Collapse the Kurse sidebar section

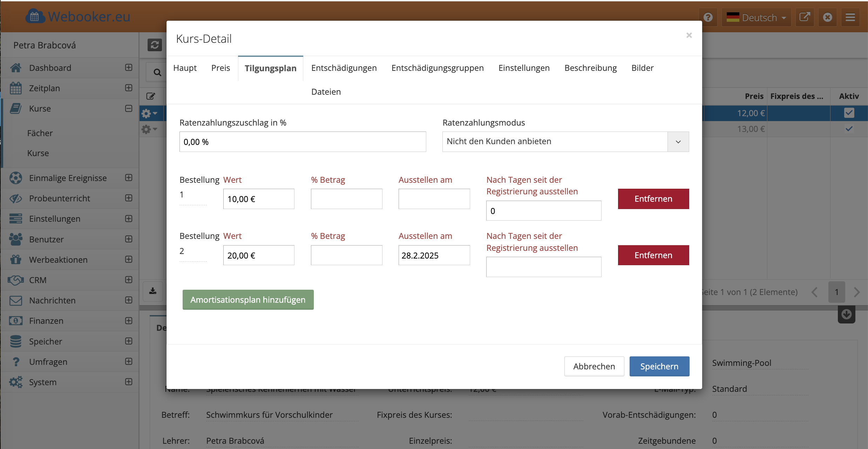click(129, 108)
